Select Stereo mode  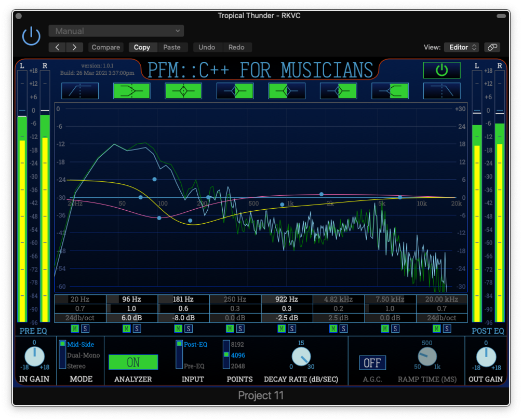pos(76,366)
